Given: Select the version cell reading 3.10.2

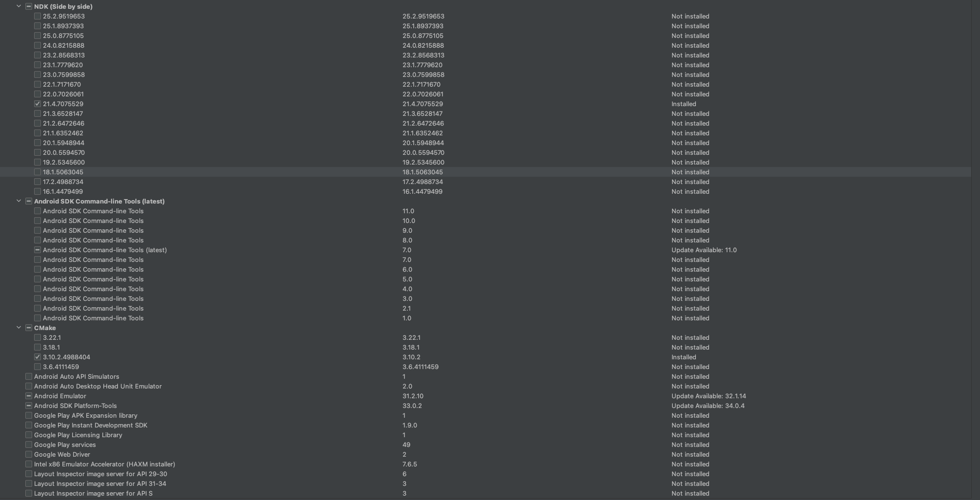Looking at the screenshot, I should [x=411, y=357].
